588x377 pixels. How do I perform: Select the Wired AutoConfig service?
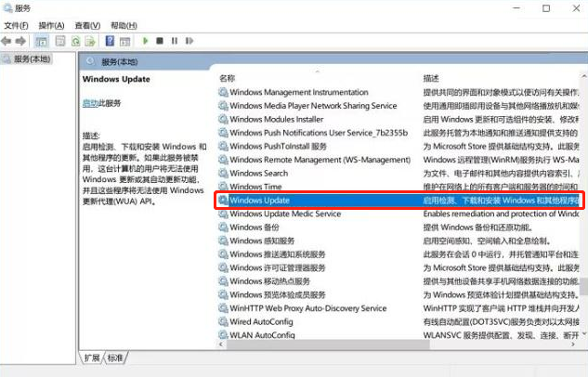coord(399,321)
